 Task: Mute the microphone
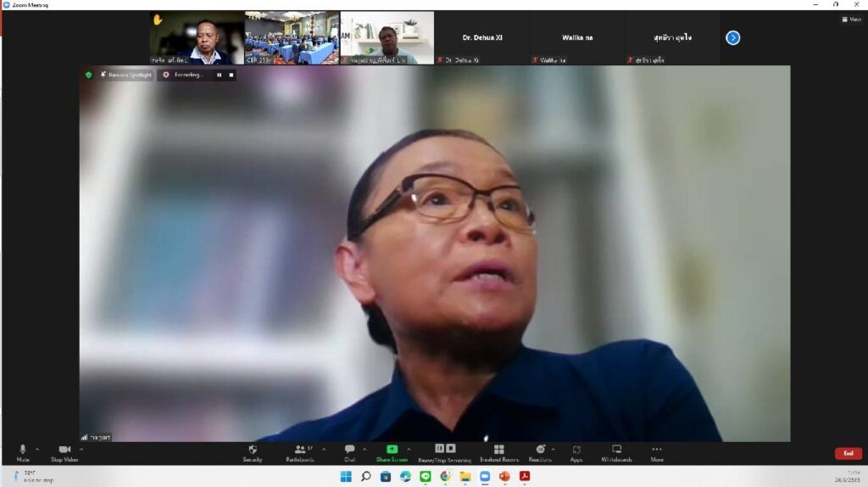pos(23,451)
